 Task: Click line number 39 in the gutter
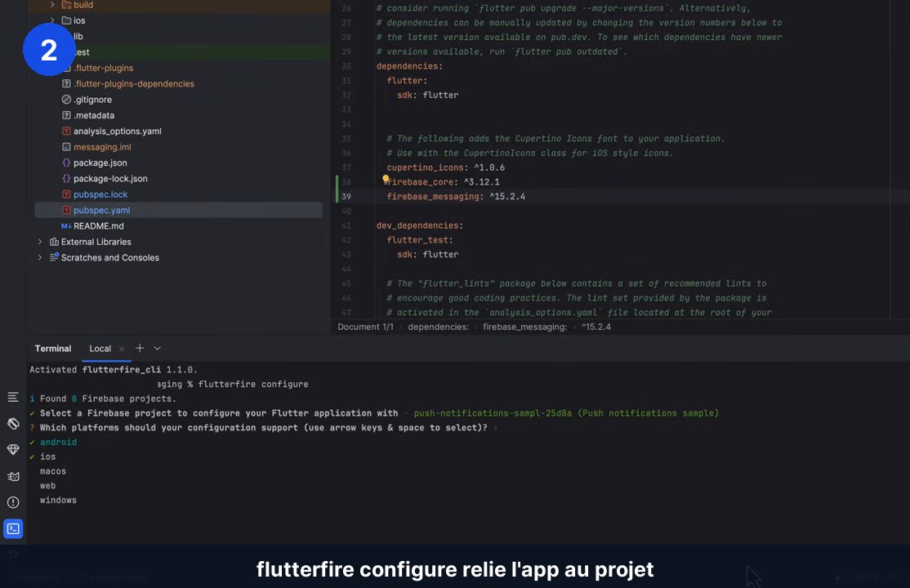pyautogui.click(x=346, y=196)
